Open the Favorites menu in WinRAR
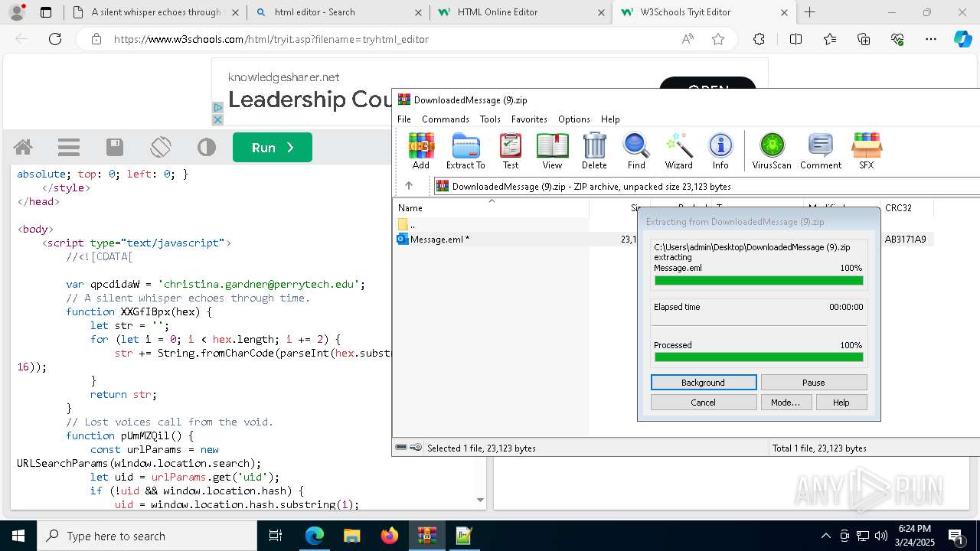The image size is (980, 551). pyautogui.click(x=529, y=119)
